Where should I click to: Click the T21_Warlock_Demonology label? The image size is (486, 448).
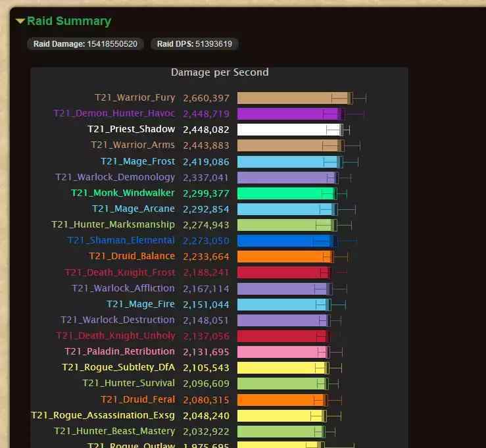(115, 178)
